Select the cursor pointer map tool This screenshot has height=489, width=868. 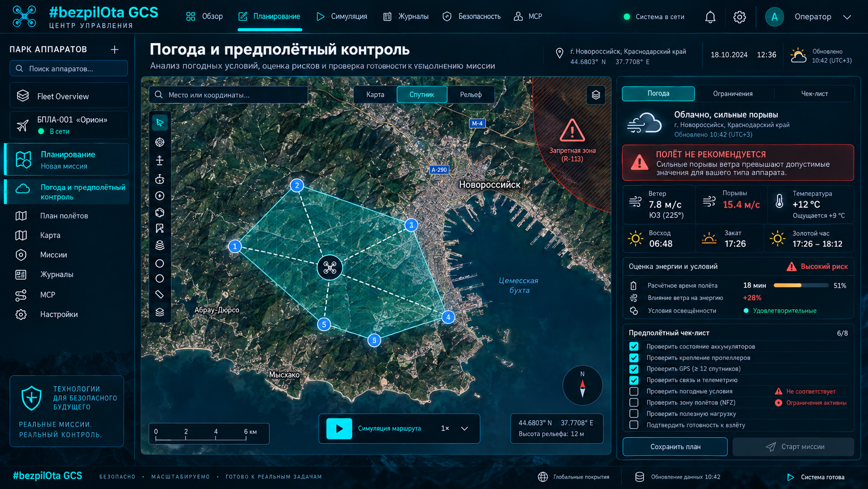click(160, 123)
